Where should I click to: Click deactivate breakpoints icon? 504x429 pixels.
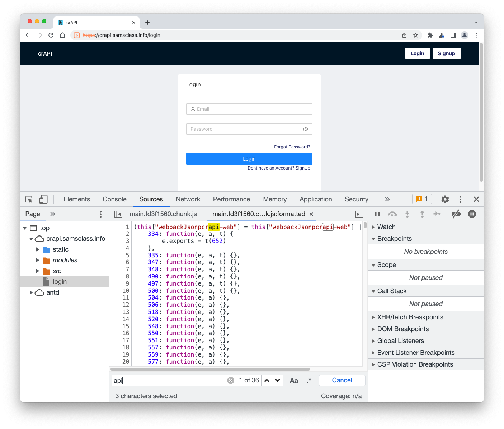[456, 214]
